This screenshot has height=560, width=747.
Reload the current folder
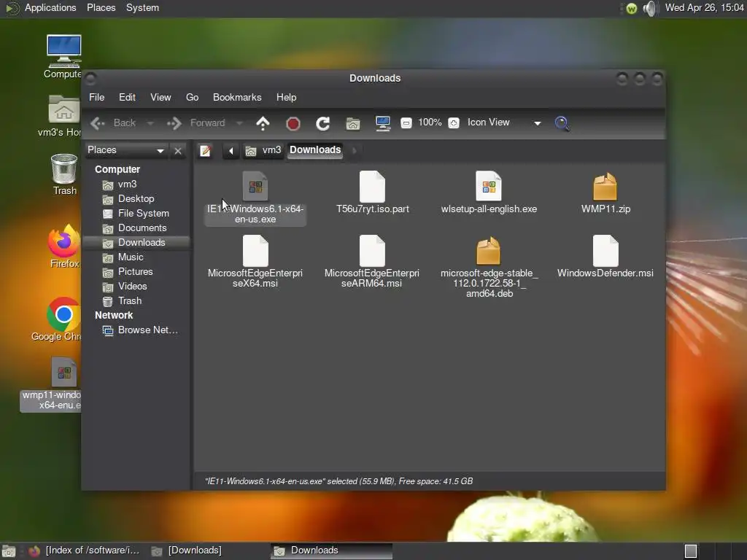323,124
